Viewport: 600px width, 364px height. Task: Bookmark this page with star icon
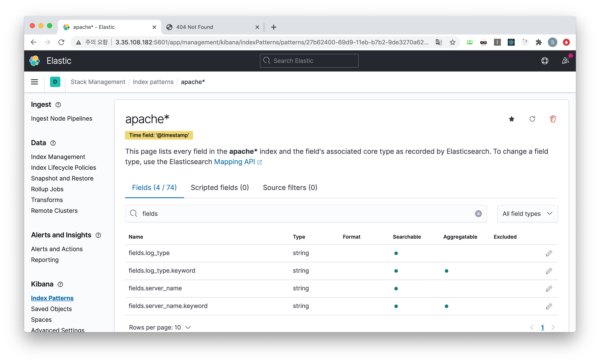coord(452,42)
